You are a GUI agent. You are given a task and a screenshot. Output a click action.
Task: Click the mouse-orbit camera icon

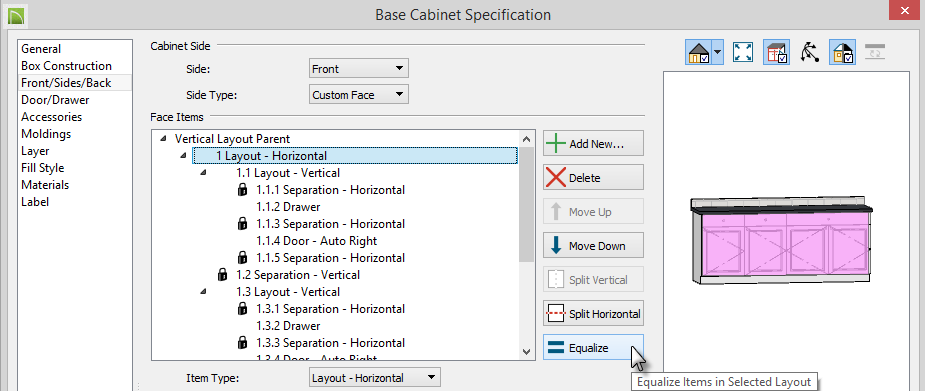coord(809,52)
